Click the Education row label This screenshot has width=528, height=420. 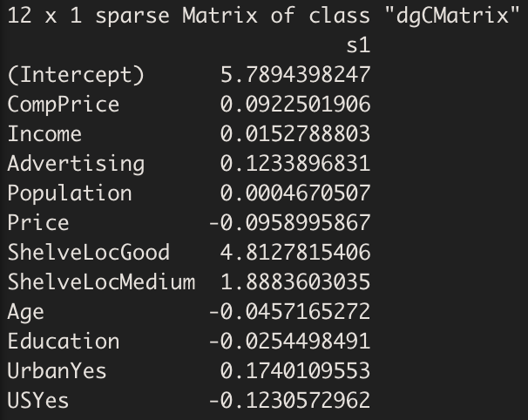tap(64, 342)
